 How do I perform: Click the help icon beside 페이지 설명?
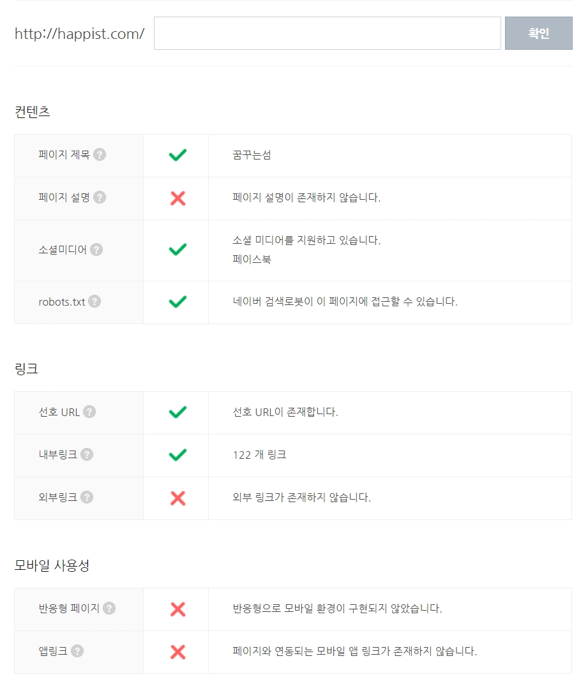(x=100, y=197)
